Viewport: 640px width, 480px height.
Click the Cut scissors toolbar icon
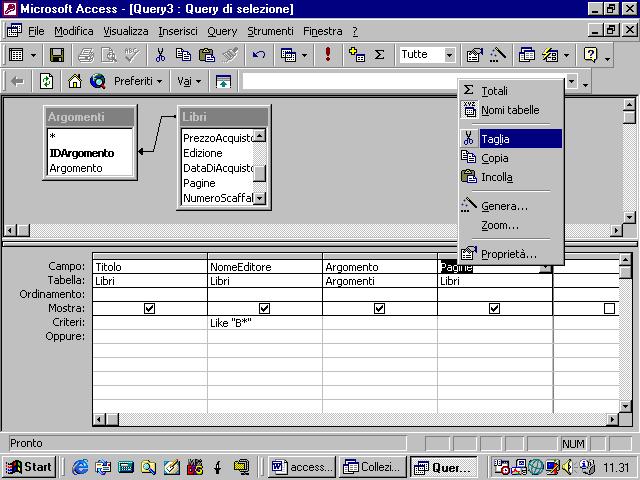coord(160,55)
